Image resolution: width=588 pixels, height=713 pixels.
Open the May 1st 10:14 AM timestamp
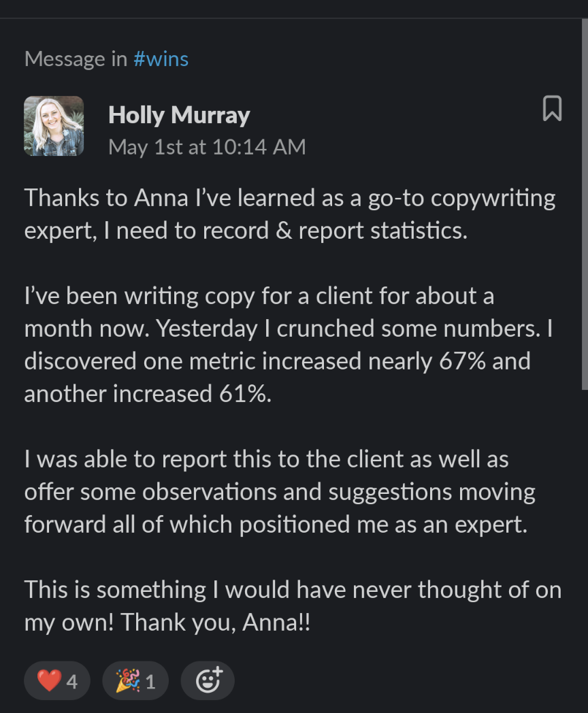207,147
